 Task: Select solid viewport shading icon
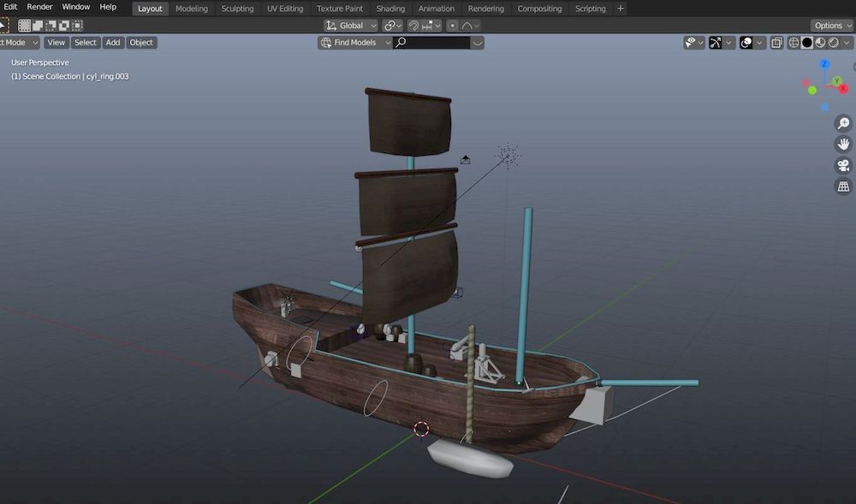pyautogui.click(x=806, y=43)
